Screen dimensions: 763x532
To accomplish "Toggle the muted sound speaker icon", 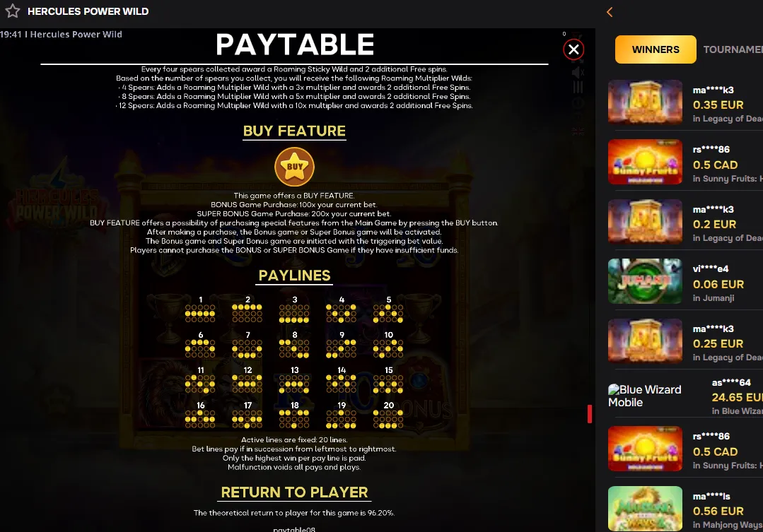I will [x=578, y=73].
